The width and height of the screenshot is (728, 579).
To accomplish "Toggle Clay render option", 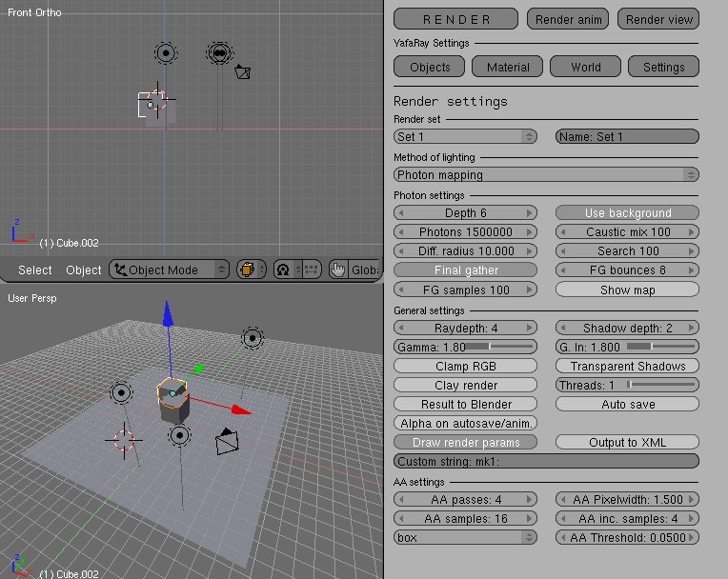I will click(465, 385).
